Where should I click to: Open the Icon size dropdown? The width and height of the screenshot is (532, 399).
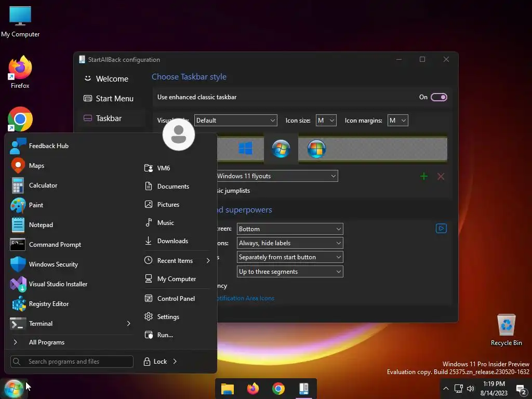(x=326, y=121)
